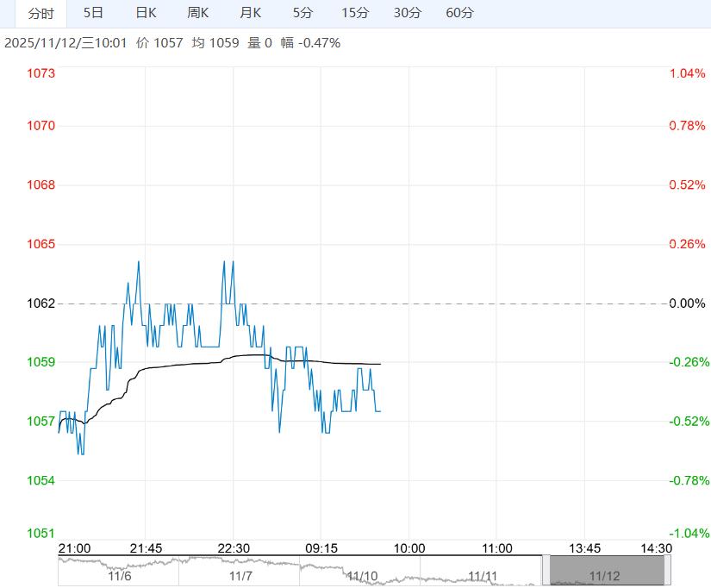The height and width of the screenshot is (588, 711).
Task: Select the 5分 five-minute interval
Action: [x=302, y=13]
